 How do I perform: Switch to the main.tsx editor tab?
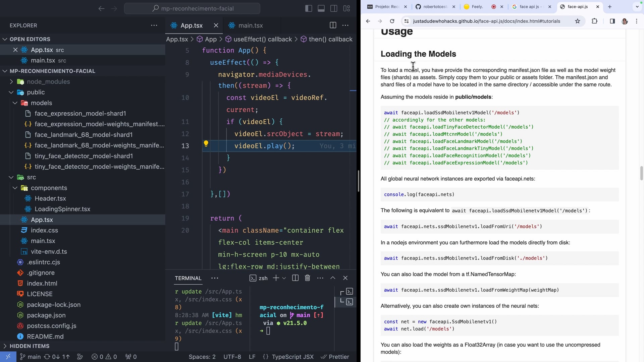[x=250, y=25]
